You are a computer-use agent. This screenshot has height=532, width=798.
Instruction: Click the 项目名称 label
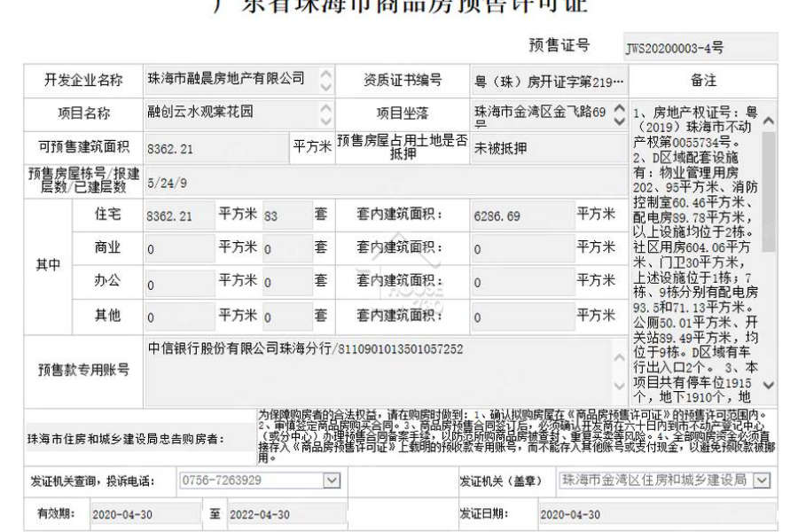tap(83, 113)
